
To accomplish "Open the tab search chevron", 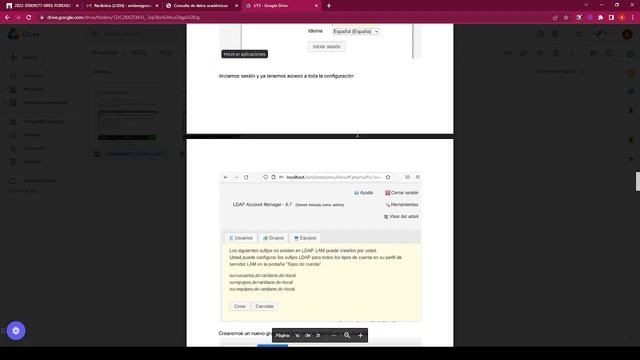I will (586, 5).
